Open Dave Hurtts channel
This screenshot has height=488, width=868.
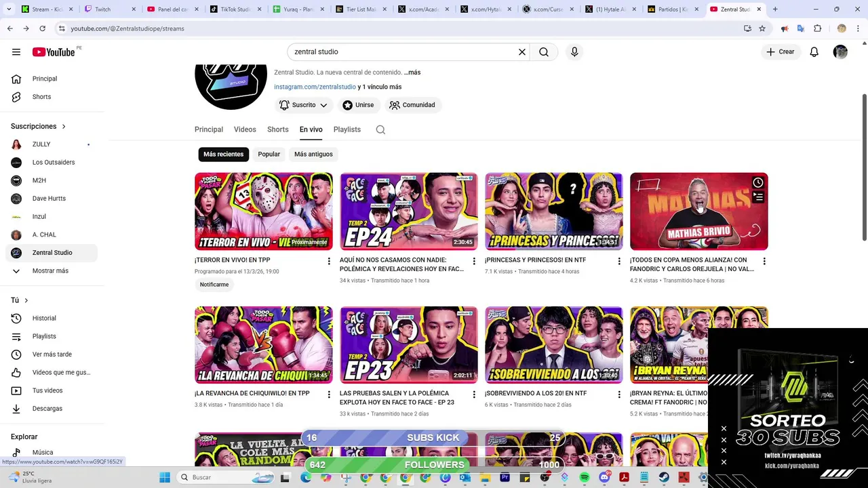tap(52, 199)
